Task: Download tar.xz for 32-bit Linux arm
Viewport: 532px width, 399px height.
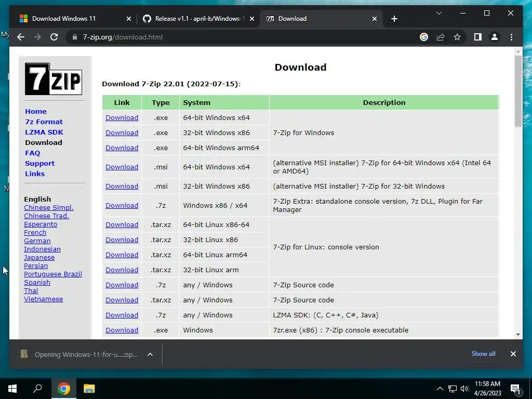Action: click(x=122, y=270)
